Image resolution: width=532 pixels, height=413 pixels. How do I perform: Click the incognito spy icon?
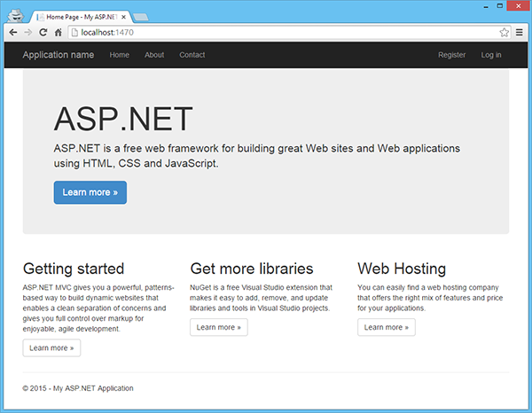coord(16,16)
